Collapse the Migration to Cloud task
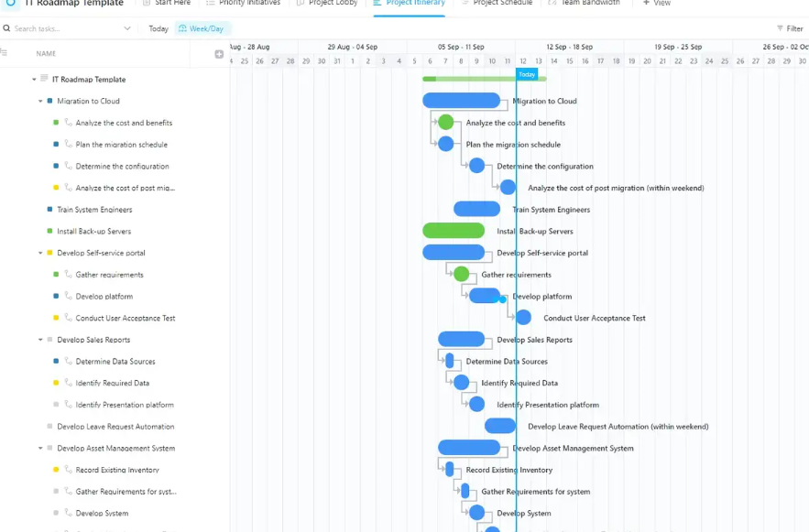This screenshot has width=809, height=532. (x=40, y=101)
